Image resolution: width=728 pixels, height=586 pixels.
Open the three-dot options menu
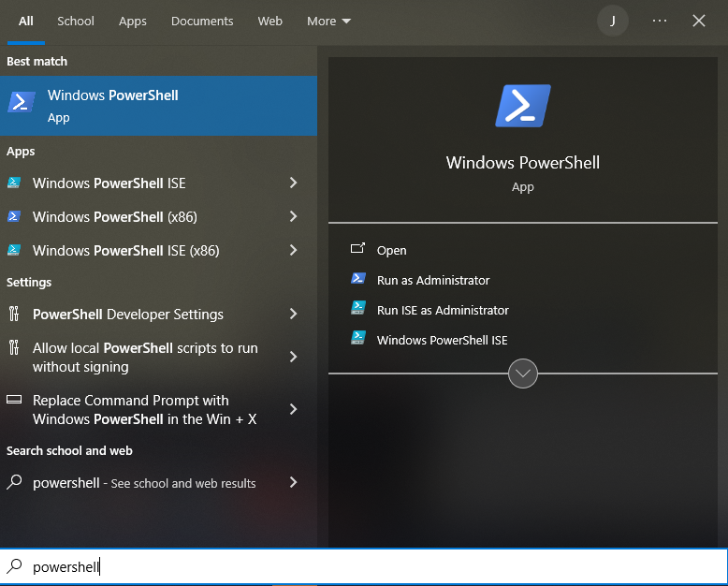click(660, 21)
